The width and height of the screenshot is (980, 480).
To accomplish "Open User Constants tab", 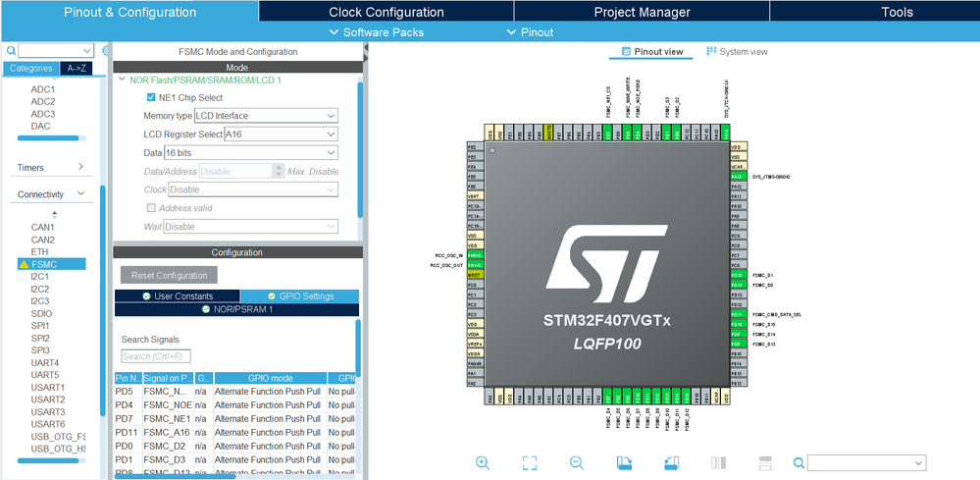I will coord(177,296).
